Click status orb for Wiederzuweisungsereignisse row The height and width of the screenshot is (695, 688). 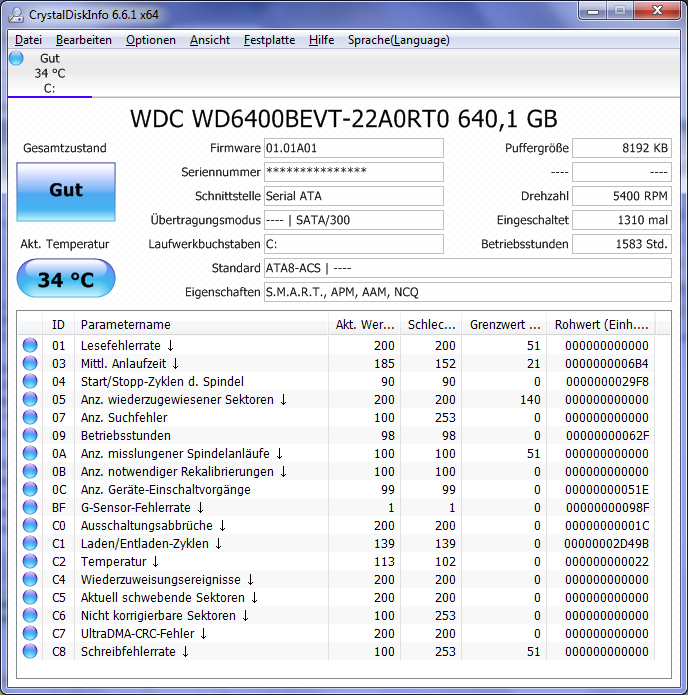click(30, 580)
